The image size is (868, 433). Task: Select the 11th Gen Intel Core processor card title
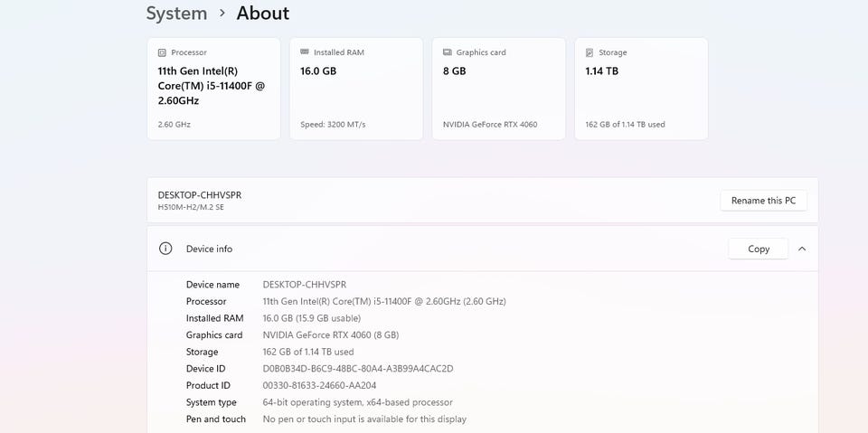(212, 86)
